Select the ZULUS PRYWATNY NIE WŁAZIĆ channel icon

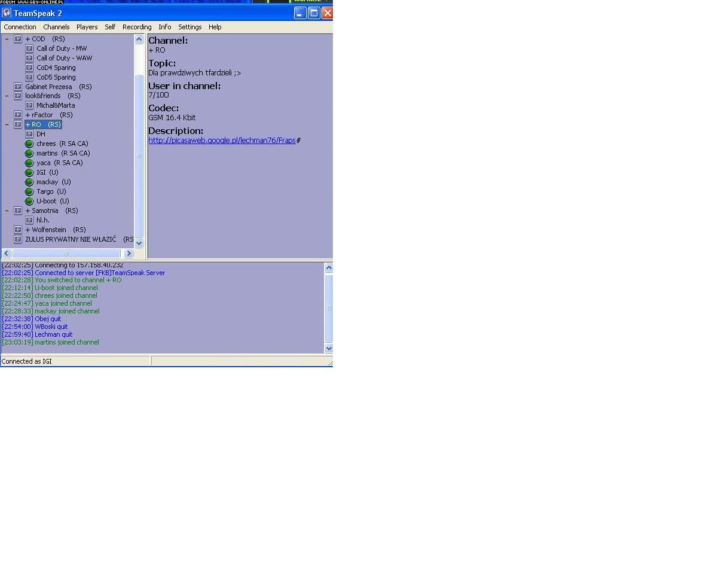(x=18, y=239)
